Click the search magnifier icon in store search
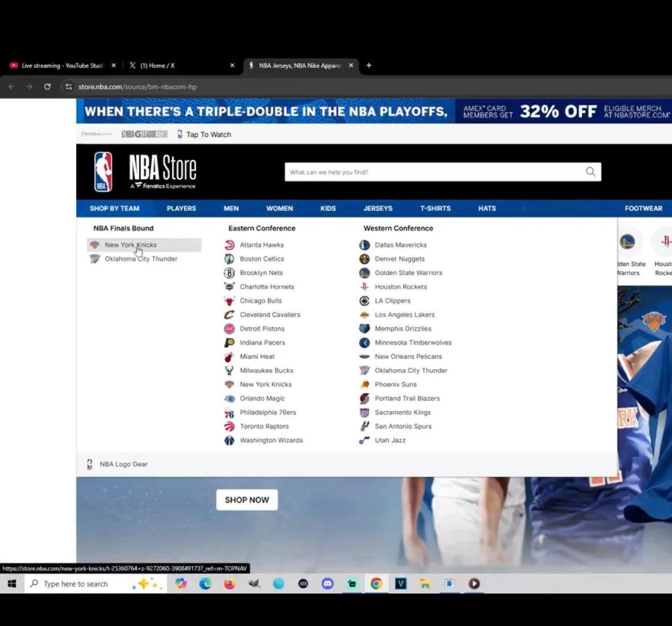Viewport: 672px width, 626px height. click(x=590, y=171)
